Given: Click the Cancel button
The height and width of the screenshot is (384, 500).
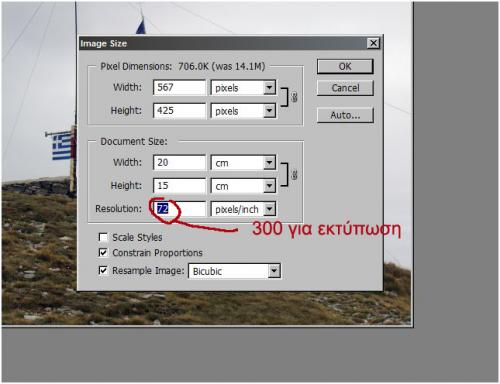Looking at the screenshot, I should click(x=345, y=88).
